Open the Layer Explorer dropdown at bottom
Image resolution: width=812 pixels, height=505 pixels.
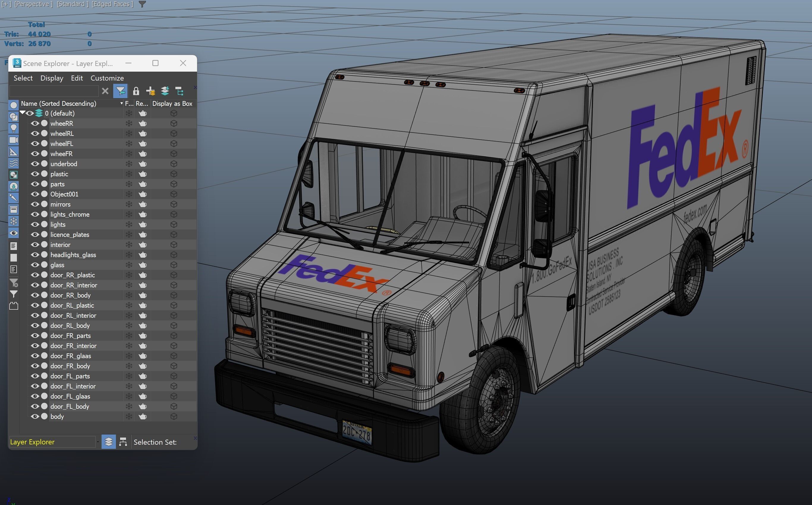97,442
